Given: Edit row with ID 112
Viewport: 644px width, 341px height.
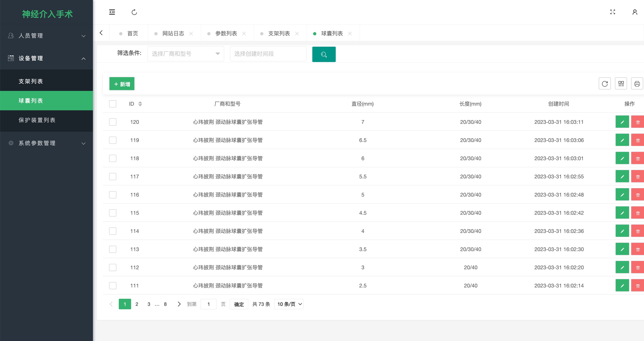Looking at the screenshot, I should coord(622,267).
